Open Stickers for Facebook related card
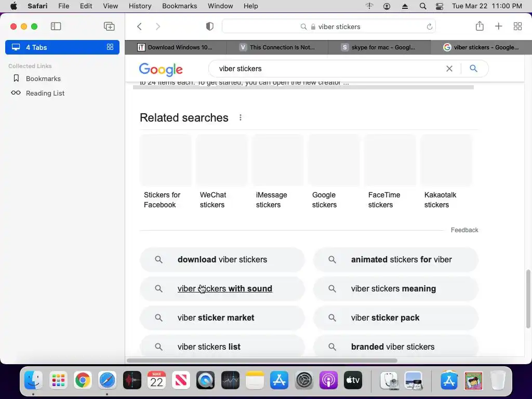Screen dimensions: 532x399 (166, 172)
